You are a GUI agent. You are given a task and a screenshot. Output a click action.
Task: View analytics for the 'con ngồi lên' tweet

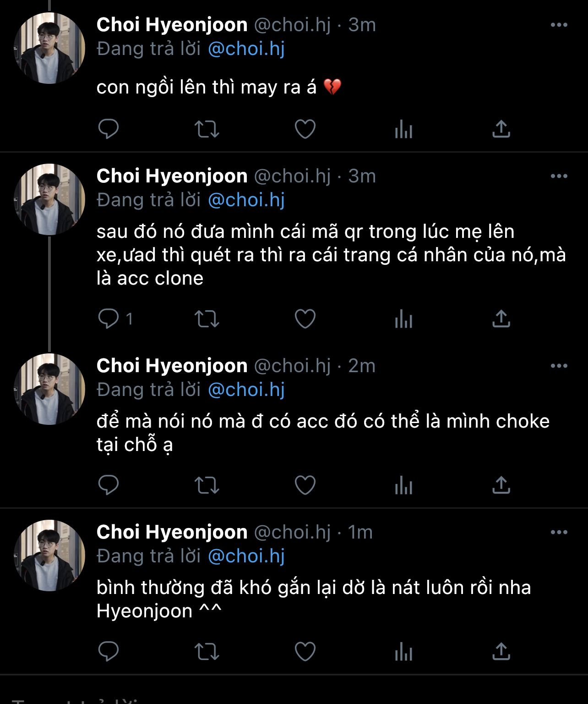coord(403,130)
